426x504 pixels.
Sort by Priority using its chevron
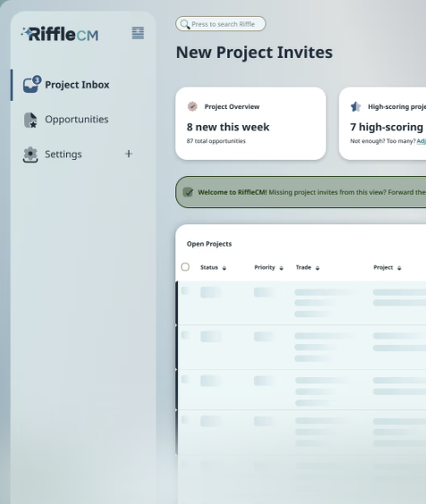click(281, 268)
